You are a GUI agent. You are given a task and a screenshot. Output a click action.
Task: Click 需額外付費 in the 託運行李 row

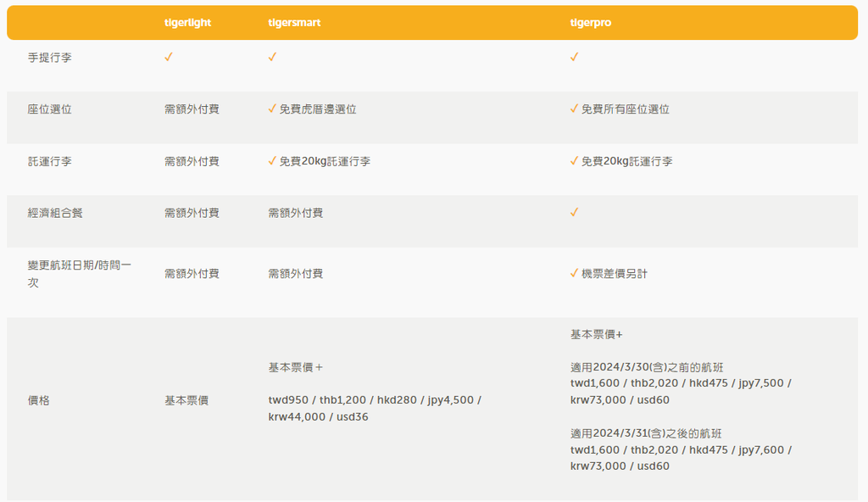tap(192, 161)
